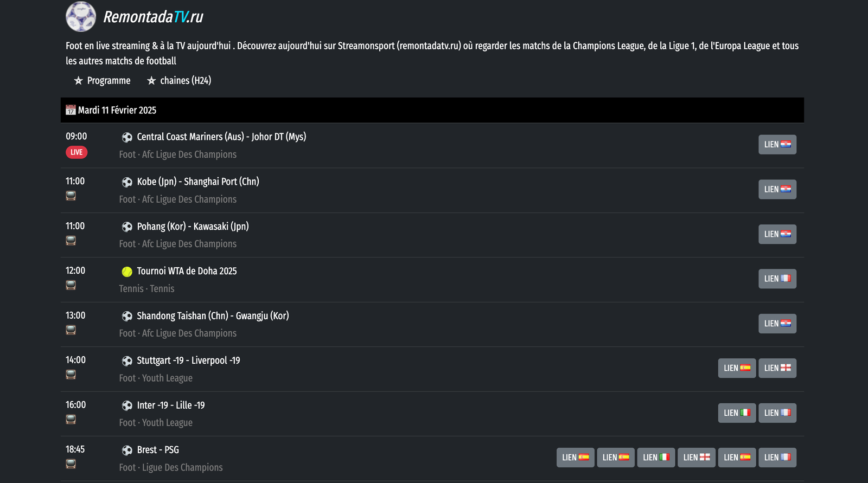
Task: Click the tennis ball icon for Tournoi WTA de Doha
Action: [127, 272]
